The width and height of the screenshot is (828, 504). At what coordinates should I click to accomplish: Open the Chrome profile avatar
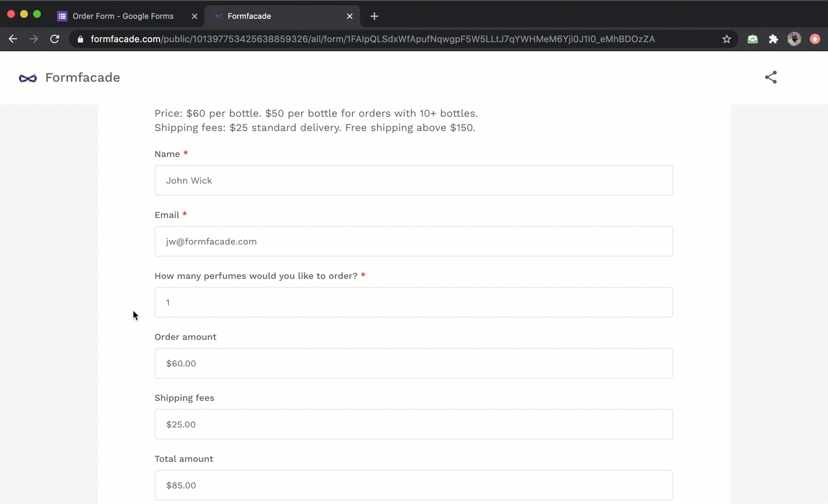coord(794,39)
